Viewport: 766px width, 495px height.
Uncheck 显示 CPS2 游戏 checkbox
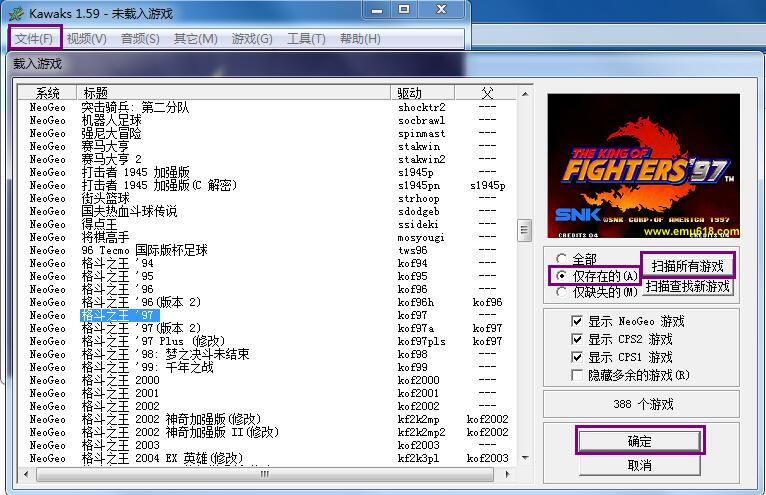coord(576,339)
